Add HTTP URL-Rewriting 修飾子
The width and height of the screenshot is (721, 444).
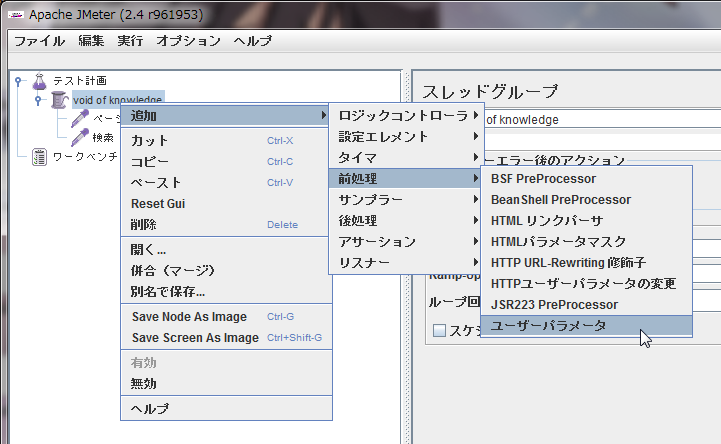586,262
